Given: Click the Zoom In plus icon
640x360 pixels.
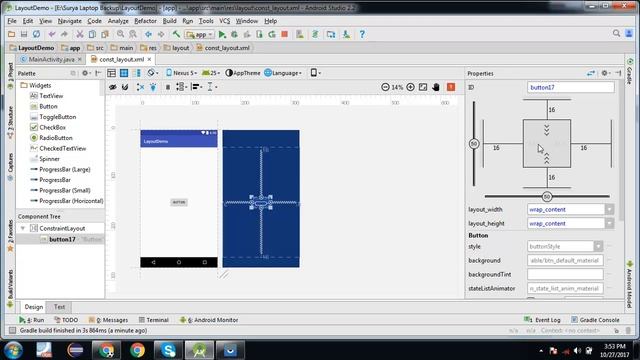Looking at the screenshot, I should [x=410, y=87].
